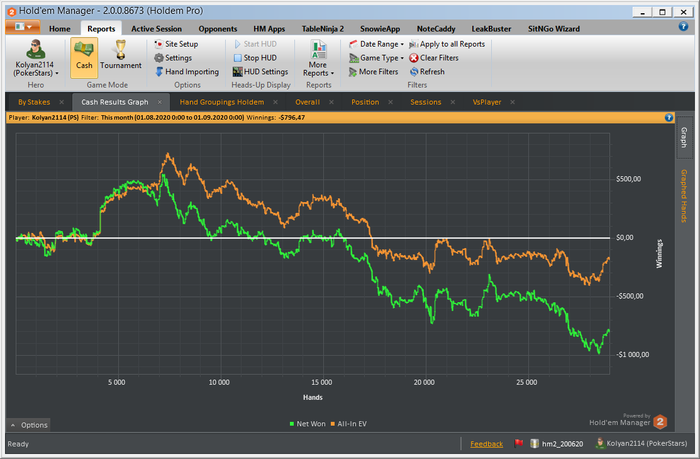Toggle the All-In EV legend entry
700x459 pixels.
[x=349, y=424]
